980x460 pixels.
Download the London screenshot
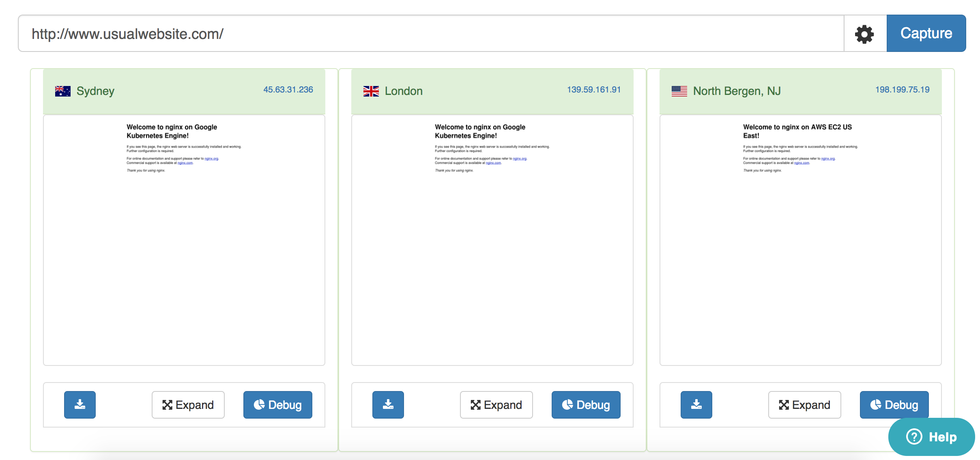pyautogui.click(x=388, y=404)
